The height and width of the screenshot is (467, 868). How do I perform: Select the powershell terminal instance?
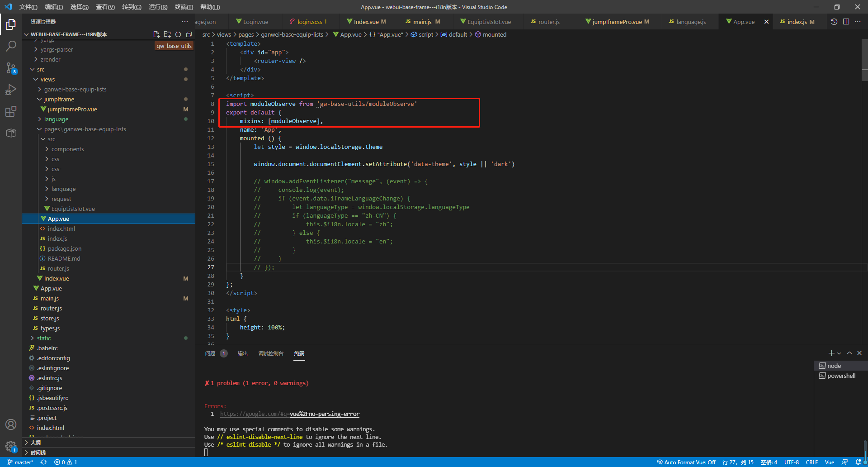[841, 376]
